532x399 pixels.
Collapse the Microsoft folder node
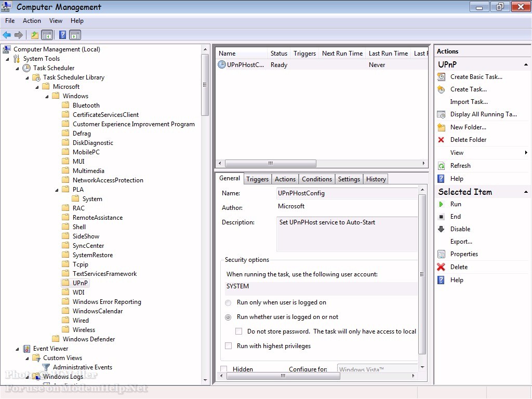coord(37,87)
